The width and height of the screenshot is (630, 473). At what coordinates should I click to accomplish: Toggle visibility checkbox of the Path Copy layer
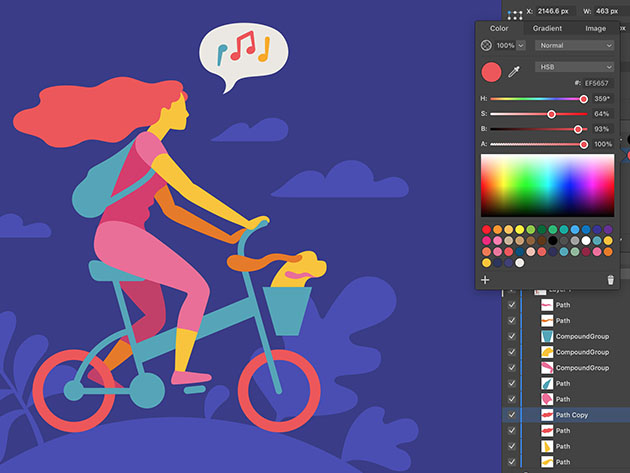pos(511,415)
